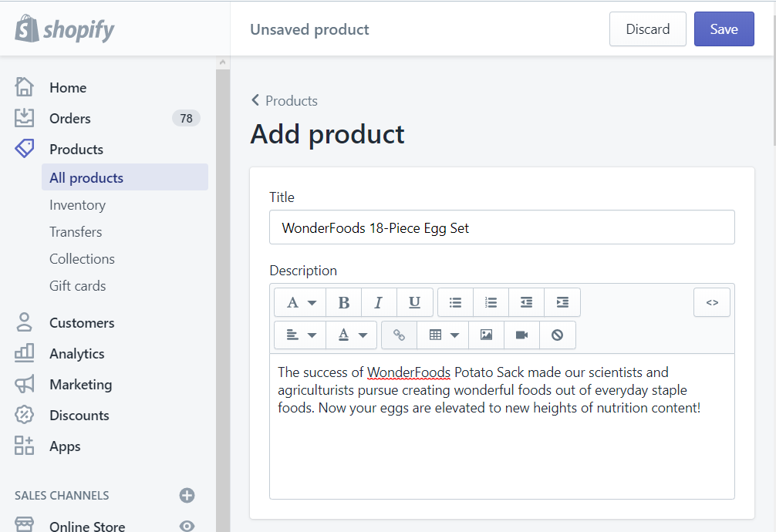Click the misspelled word WonderFoods in description

[409, 372]
